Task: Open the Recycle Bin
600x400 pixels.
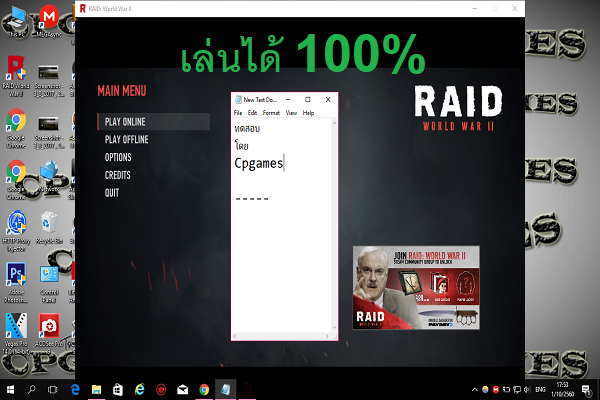Action: coord(49,228)
